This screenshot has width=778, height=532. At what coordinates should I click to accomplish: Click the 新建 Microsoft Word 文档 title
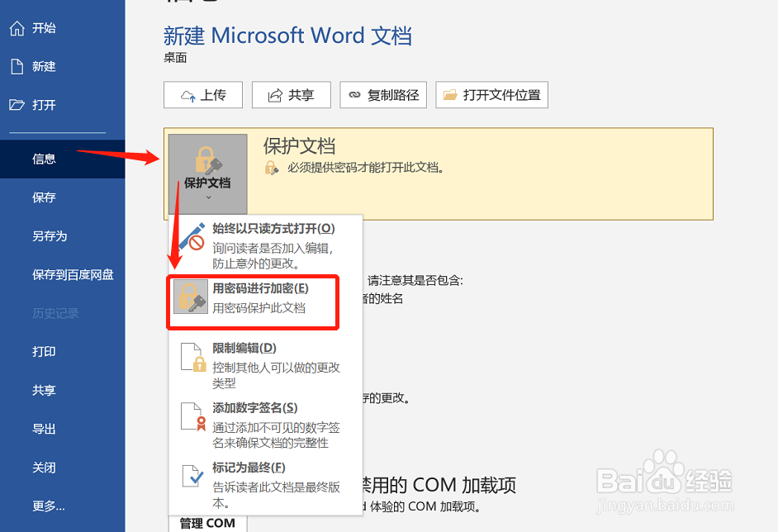coord(287,36)
